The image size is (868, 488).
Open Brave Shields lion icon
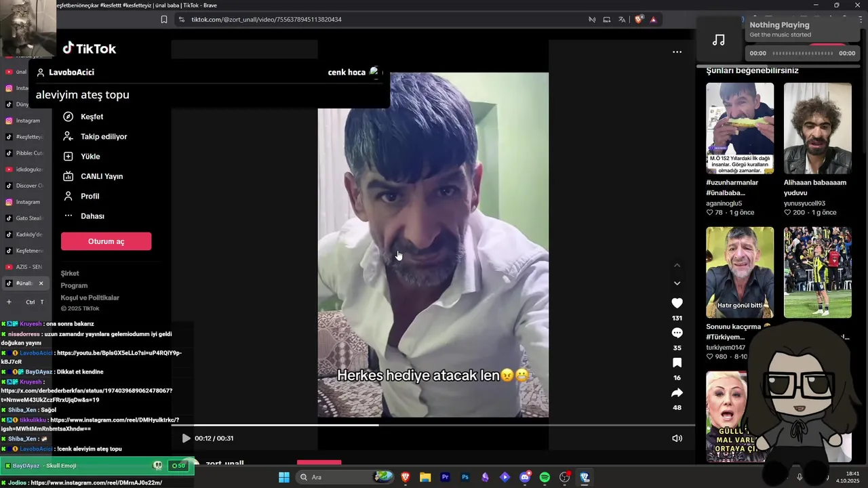pos(638,20)
